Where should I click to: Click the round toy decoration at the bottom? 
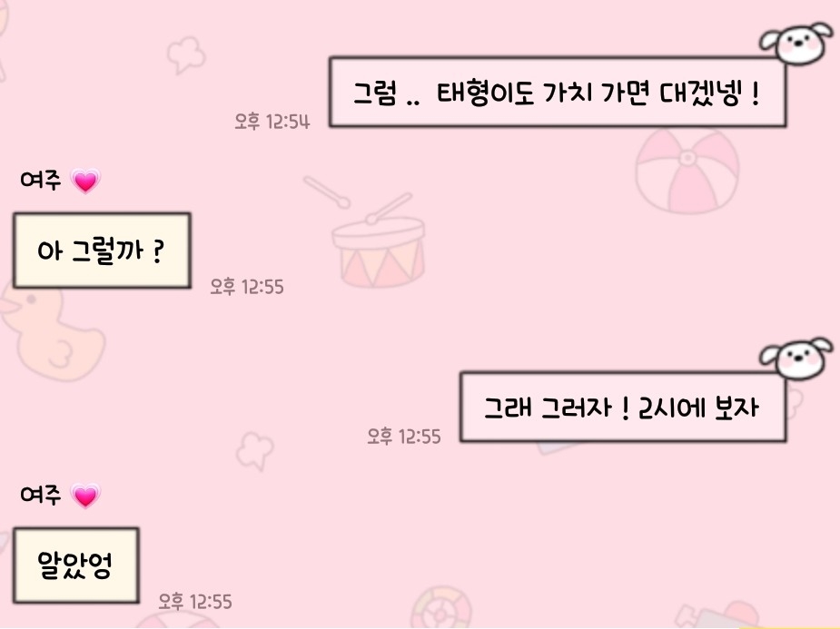click(441, 608)
